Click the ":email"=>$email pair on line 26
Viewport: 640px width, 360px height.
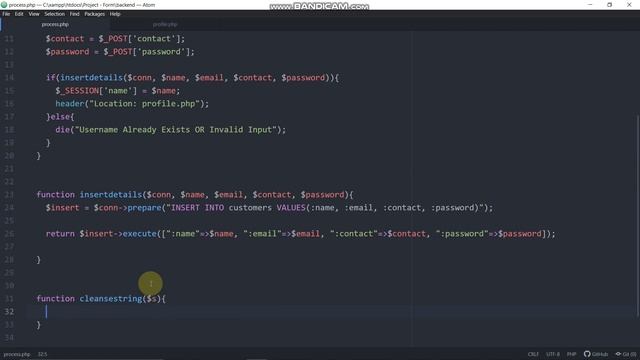(282, 233)
